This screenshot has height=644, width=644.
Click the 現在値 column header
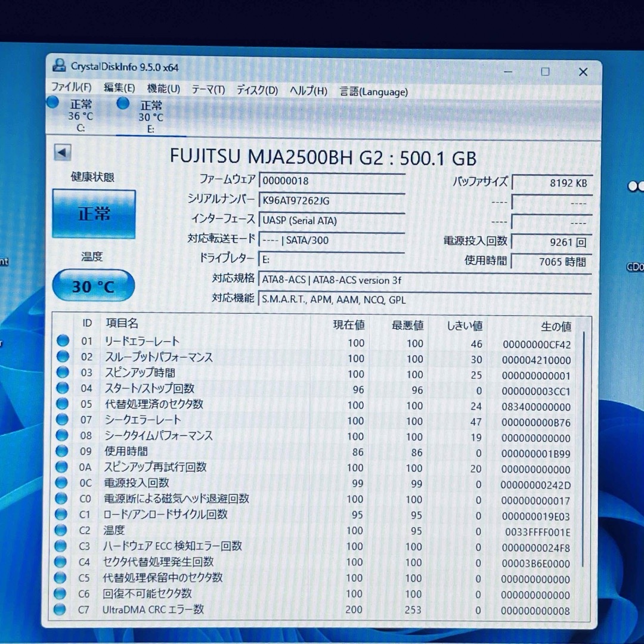pos(349,325)
